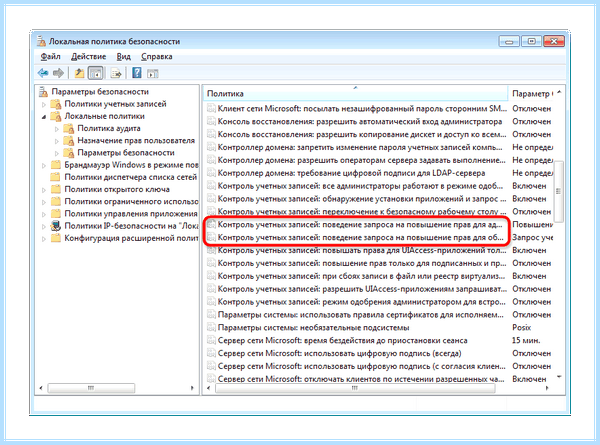Expand Политики ограниченного использования node arrow
The width and height of the screenshot is (600, 445).
click(x=44, y=202)
